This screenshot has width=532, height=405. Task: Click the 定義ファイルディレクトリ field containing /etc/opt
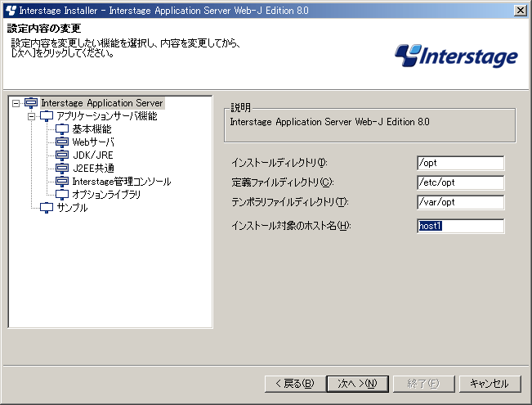click(460, 182)
